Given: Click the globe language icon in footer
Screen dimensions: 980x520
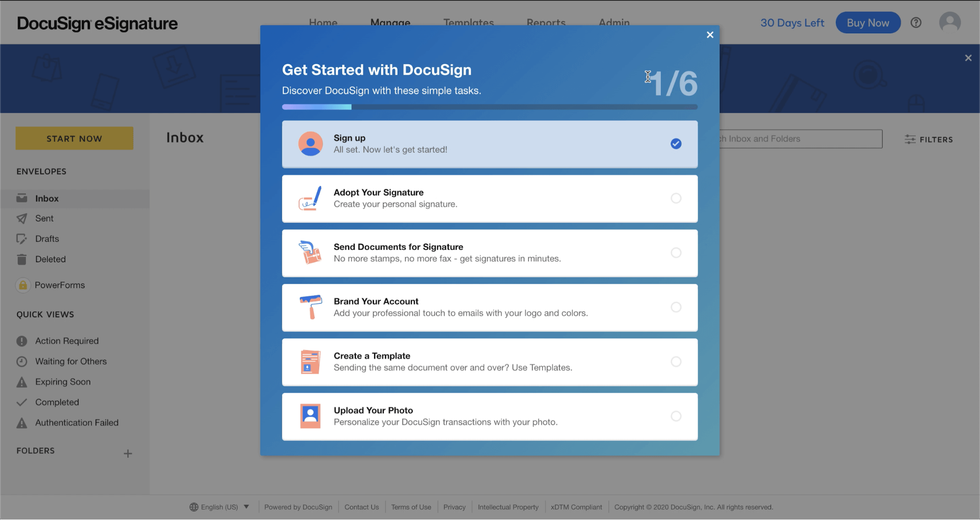Looking at the screenshot, I should tap(194, 507).
